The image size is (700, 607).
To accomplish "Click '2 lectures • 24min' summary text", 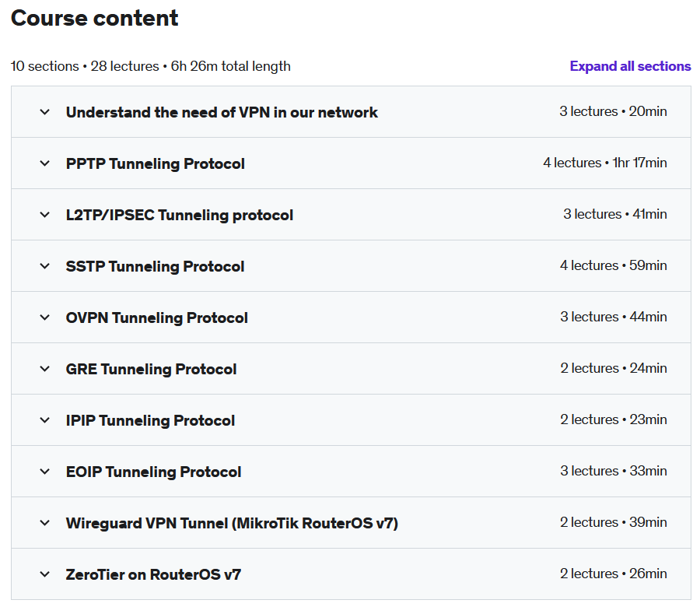I will [x=614, y=368].
